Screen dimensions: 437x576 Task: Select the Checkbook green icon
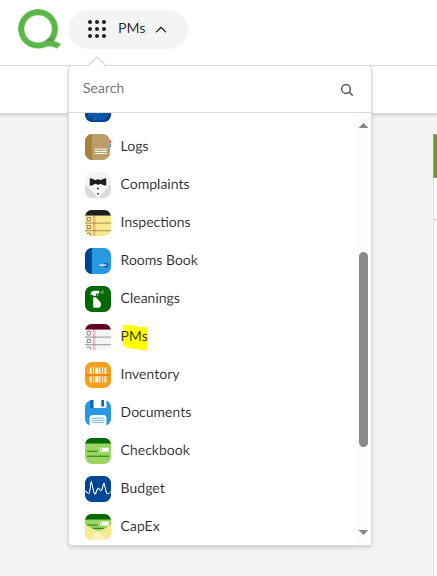click(x=98, y=451)
